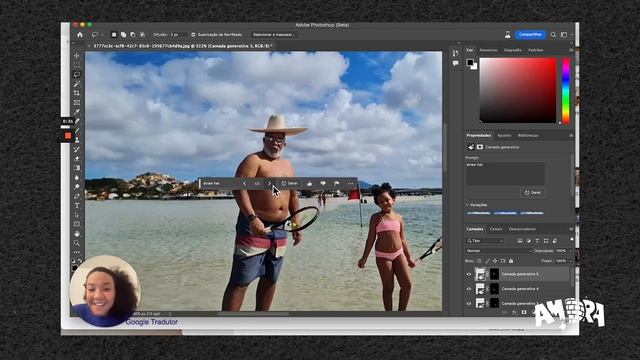Screen dimensions: 640x360
Task: Select the Hand tool
Action: 77,234
